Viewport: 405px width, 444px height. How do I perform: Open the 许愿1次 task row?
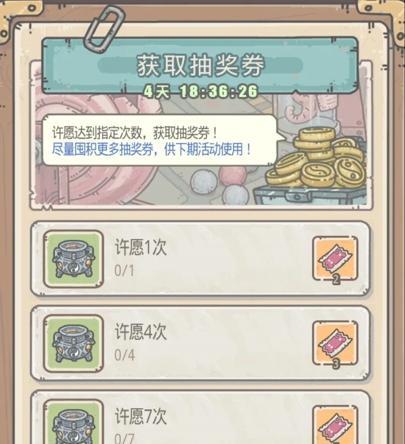[x=200, y=259]
